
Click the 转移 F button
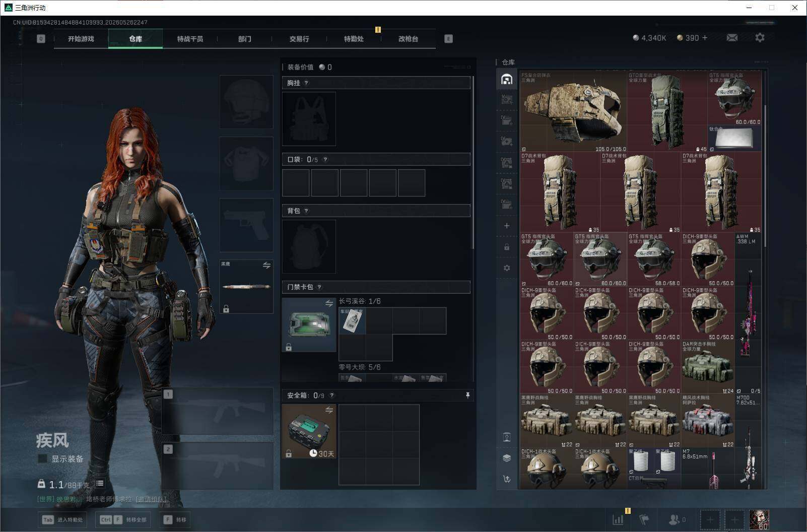point(175,519)
